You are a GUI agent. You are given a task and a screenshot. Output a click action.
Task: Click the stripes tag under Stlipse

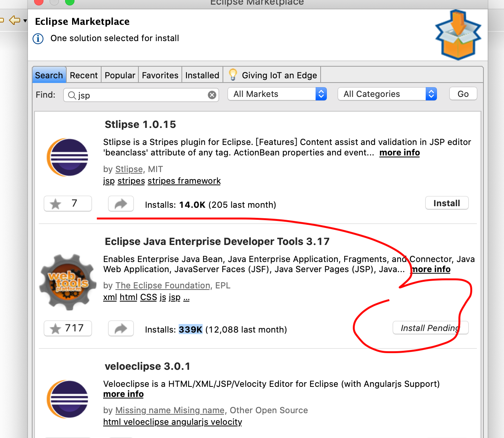(131, 181)
